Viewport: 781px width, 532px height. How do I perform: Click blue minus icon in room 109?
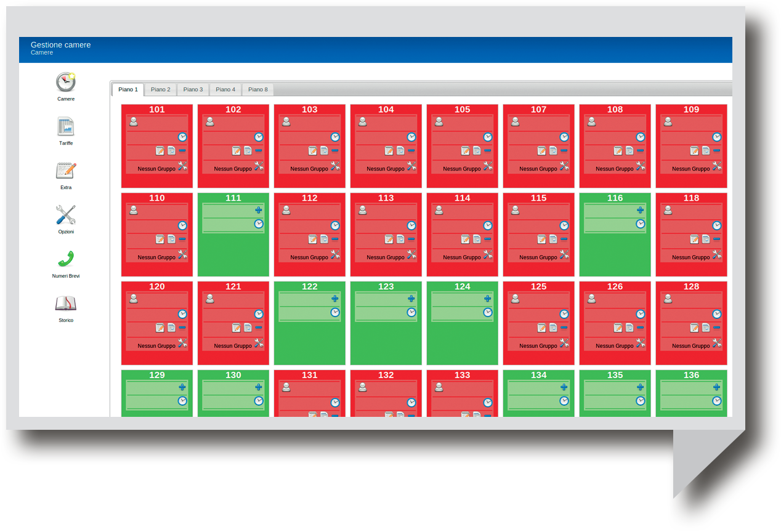717,150
